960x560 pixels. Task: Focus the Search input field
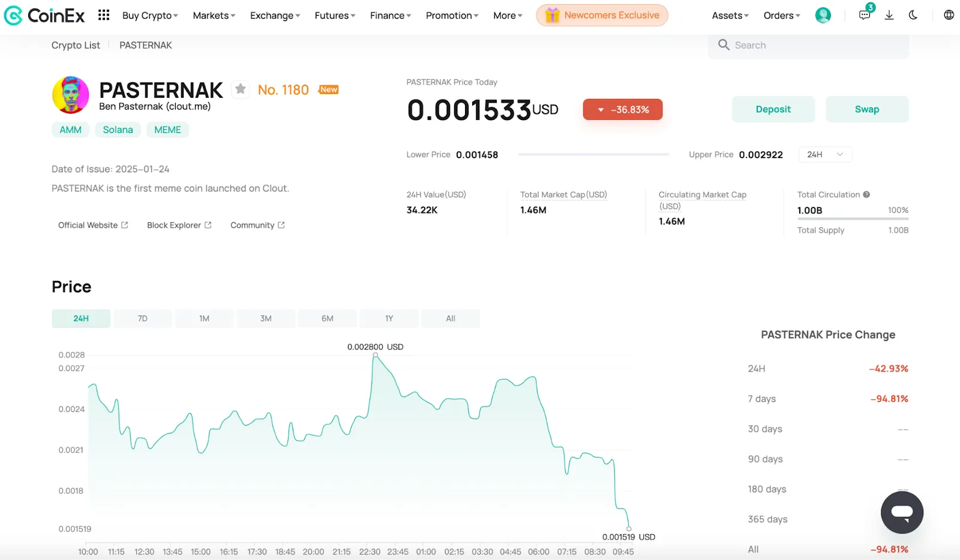click(x=808, y=46)
